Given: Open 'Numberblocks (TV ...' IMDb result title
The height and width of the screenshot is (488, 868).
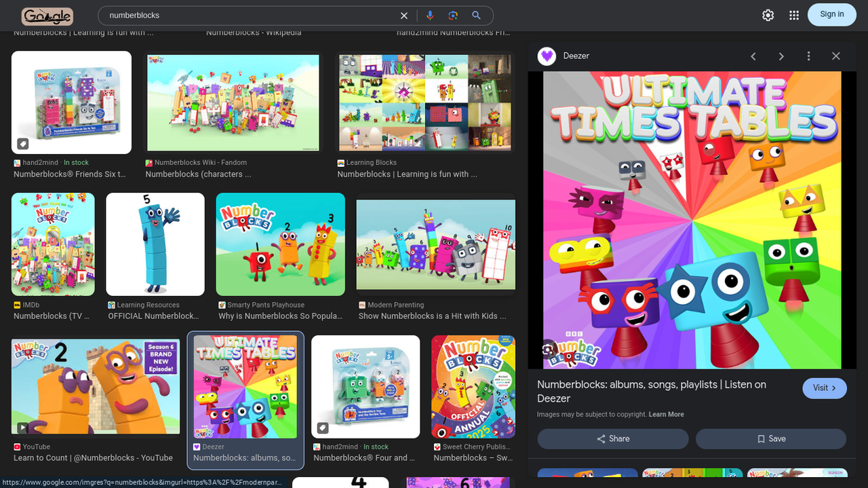Looking at the screenshot, I should 52,316.
